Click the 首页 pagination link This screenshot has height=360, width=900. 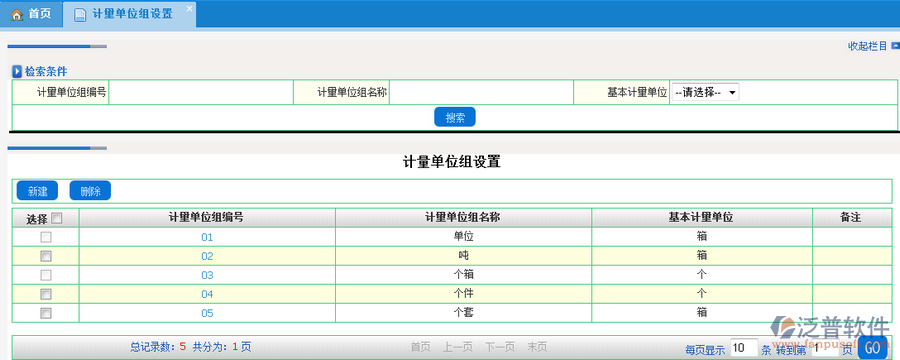point(420,347)
